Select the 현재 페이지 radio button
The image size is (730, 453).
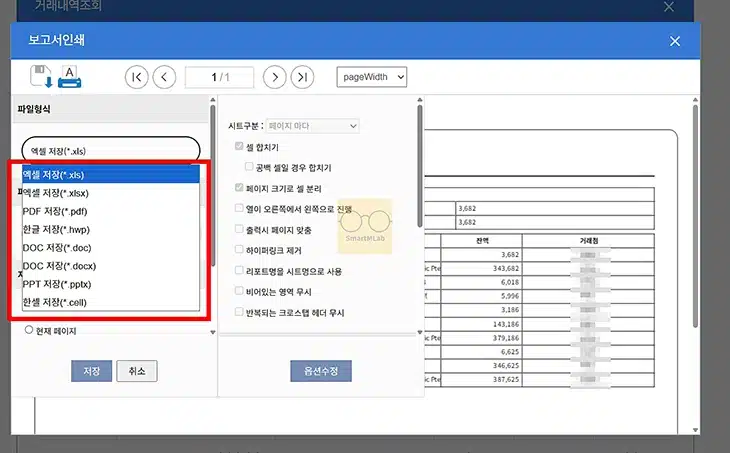pyautogui.click(x=29, y=330)
